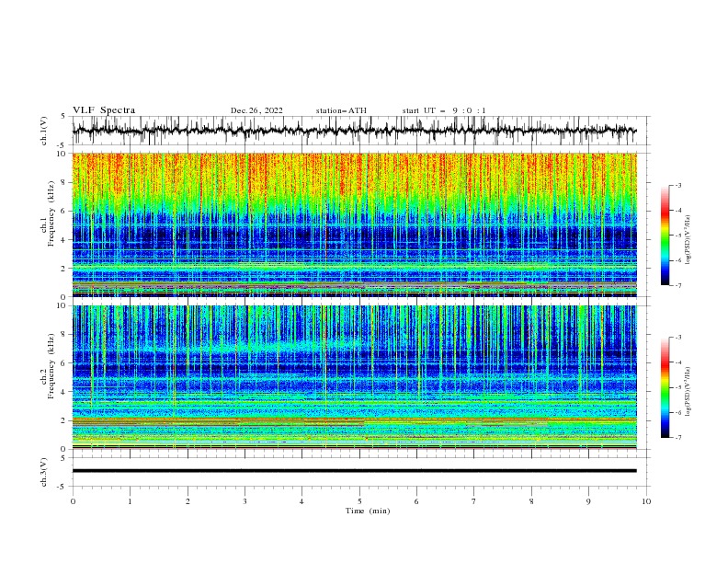The height and width of the screenshot is (563, 728).
Task: Click the "2" tick on the time axis
Action: (188, 501)
